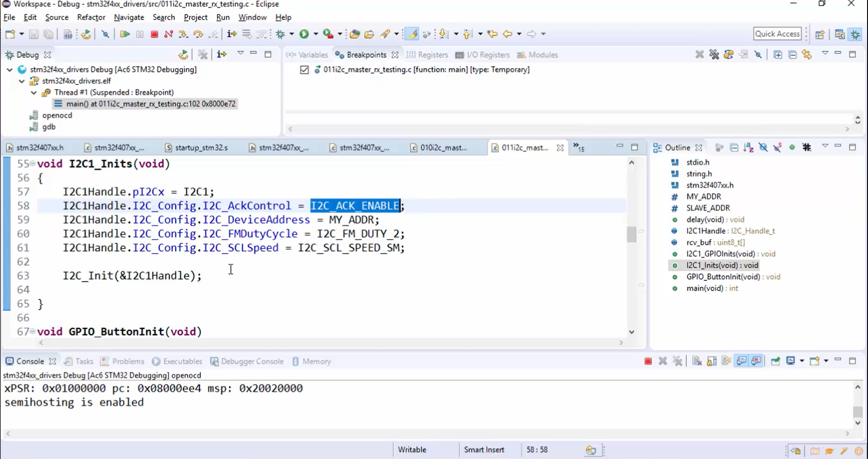868x459 pixels.
Task: Click the console vertical scrollbar thumb
Action: 858,412
